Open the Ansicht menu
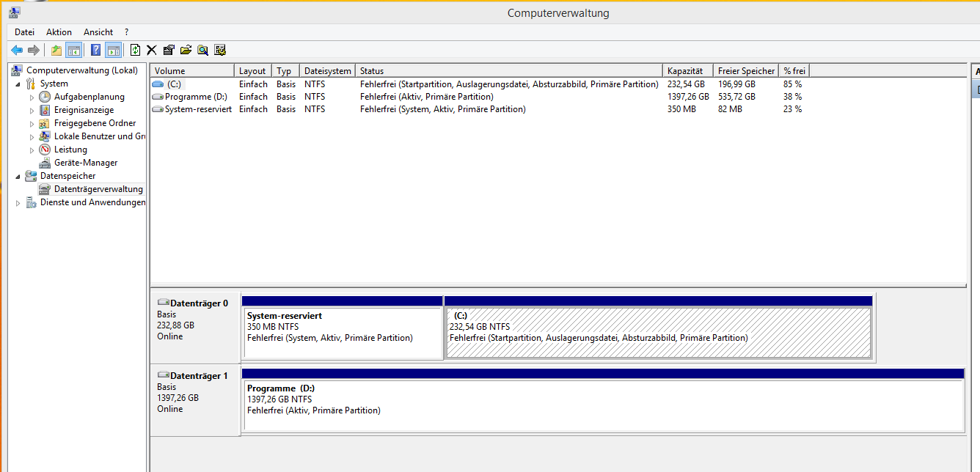 (98, 32)
